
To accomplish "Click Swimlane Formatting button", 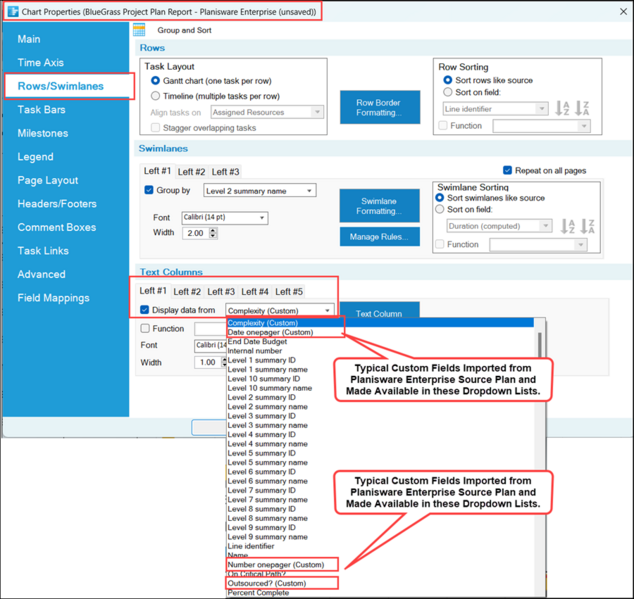I will click(379, 206).
